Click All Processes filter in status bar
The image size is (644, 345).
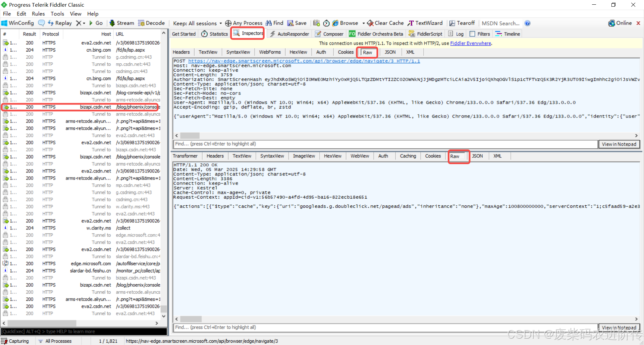[55, 341]
